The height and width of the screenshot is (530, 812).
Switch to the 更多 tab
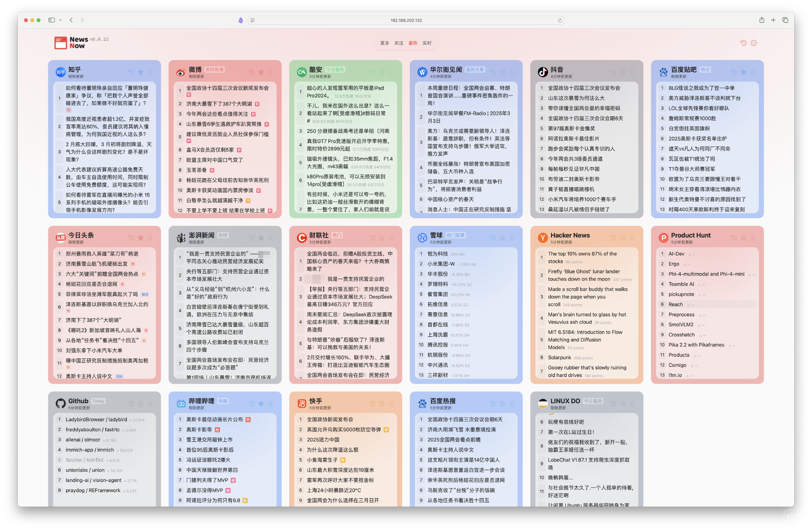[384, 43]
